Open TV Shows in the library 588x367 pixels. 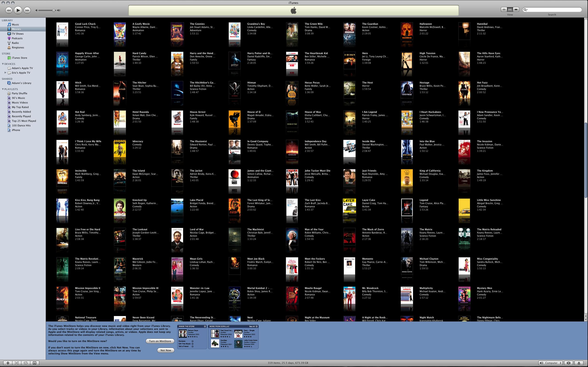tap(17, 34)
